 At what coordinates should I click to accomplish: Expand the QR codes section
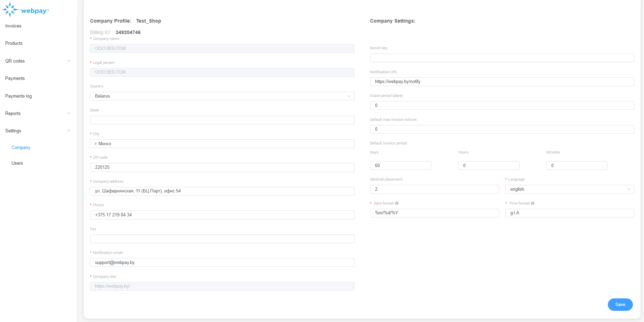tap(68, 61)
